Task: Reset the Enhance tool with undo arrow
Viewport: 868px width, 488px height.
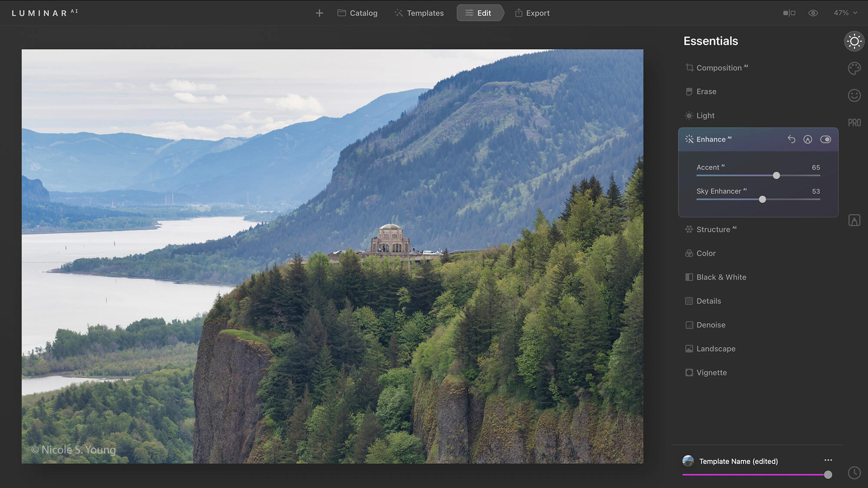Action: coord(791,139)
